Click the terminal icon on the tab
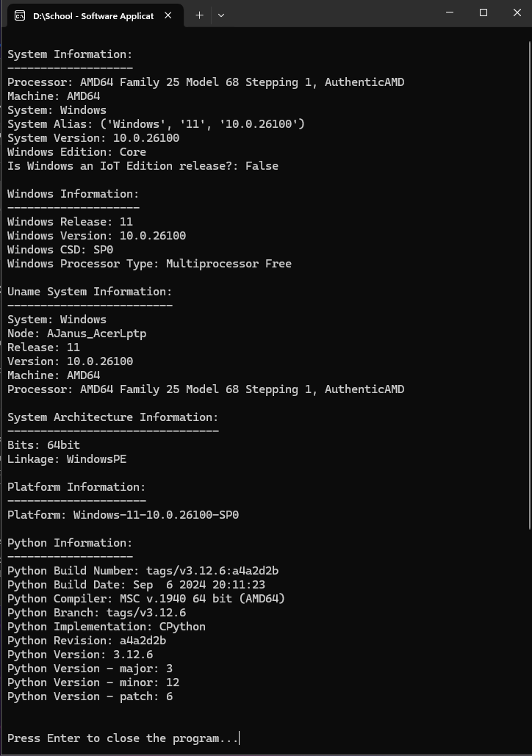 coord(20,16)
